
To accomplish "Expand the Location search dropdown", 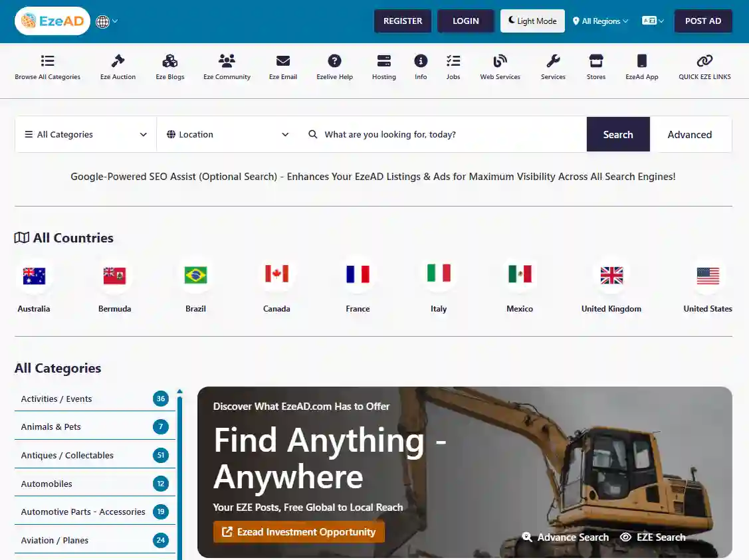I will point(228,135).
